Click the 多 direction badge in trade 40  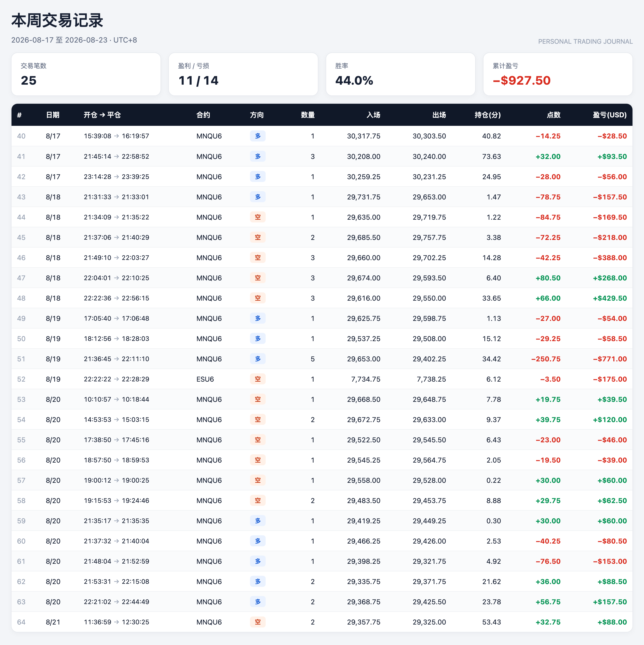click(258, 136)
